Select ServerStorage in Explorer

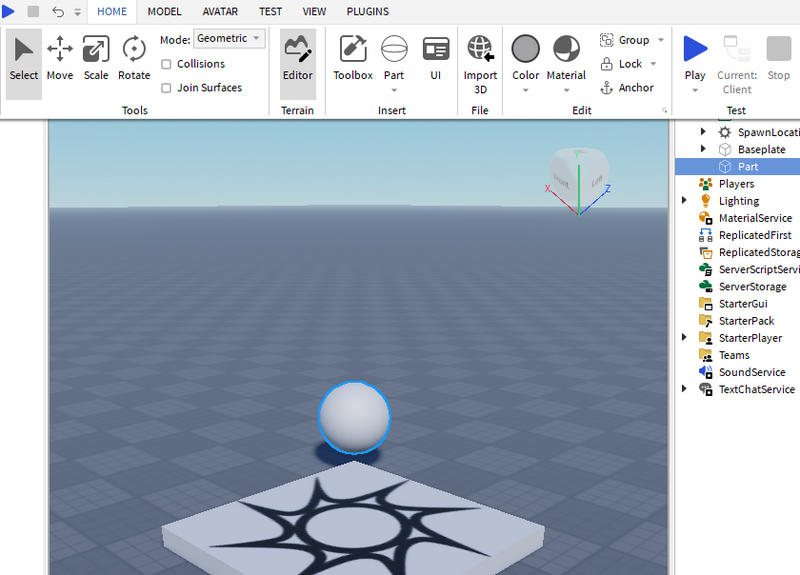click(752, 287)
